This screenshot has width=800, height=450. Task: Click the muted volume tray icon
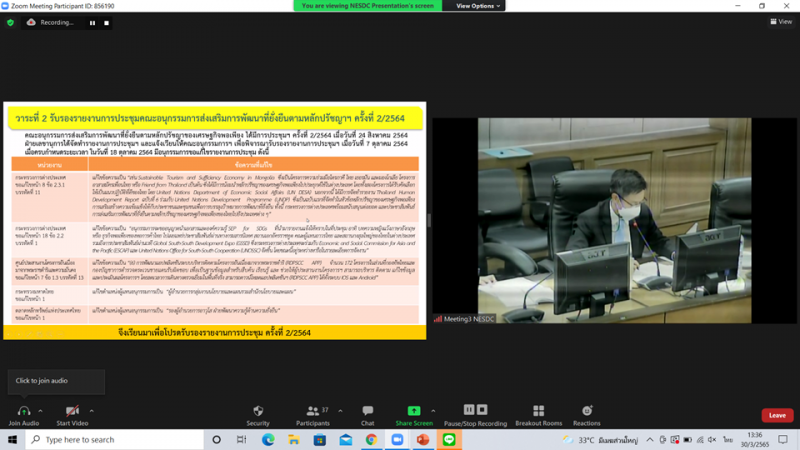click(x=712, y=439)
